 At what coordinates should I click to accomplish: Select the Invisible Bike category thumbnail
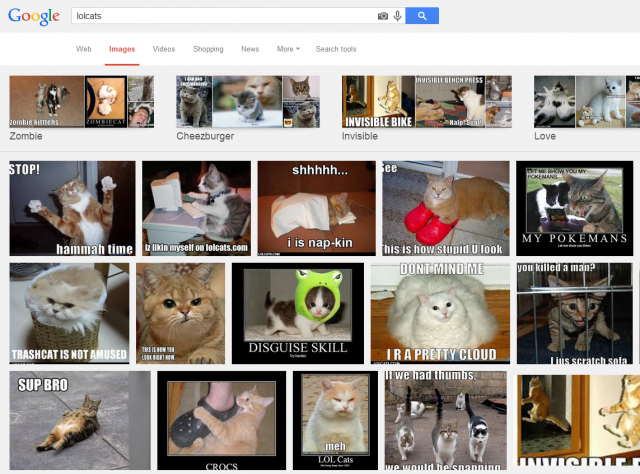(x=378, y=102)
